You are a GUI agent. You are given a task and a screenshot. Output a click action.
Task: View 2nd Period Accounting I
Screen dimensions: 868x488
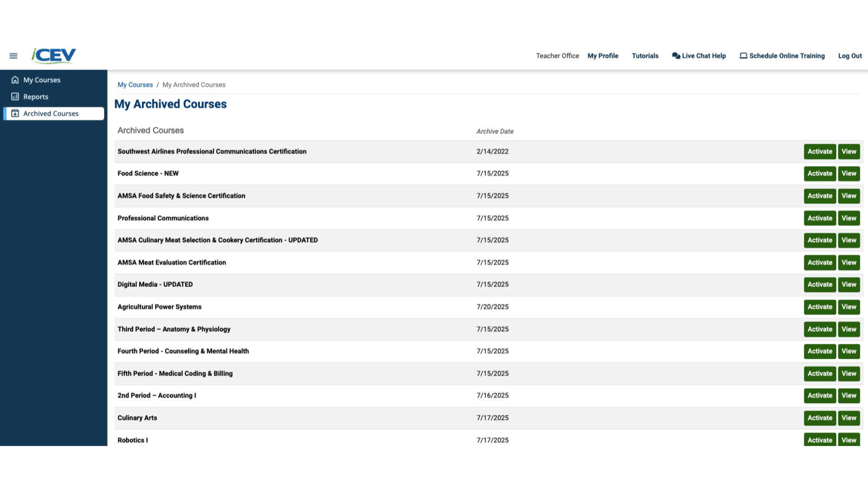coord(849,396)
